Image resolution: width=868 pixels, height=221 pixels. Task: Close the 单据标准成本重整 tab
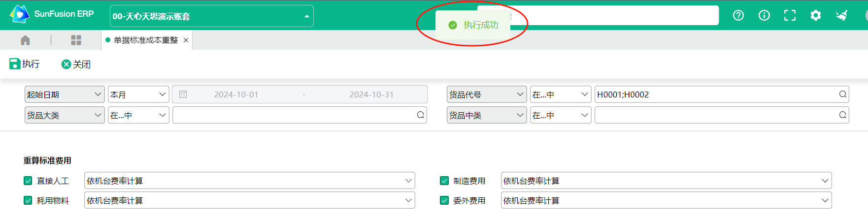pyautogui.click(x=186, y=40)
